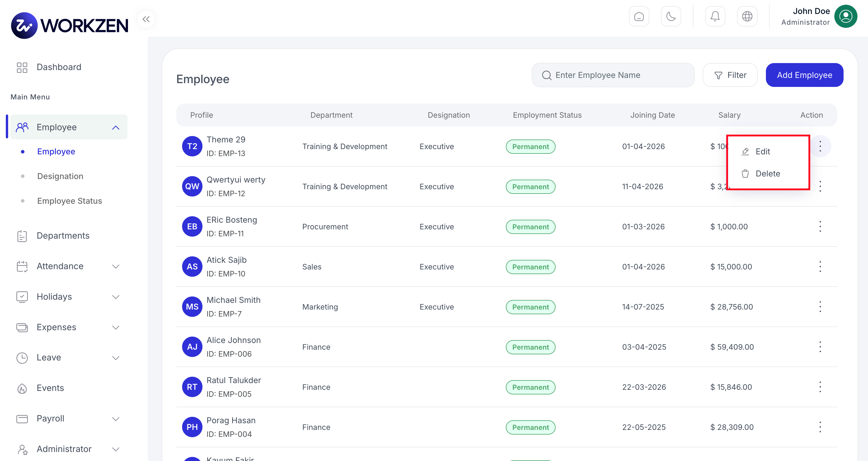Go to Dashboard in the sidebar
The width and height of the screenshot is (868, 461).
(59, 67)
